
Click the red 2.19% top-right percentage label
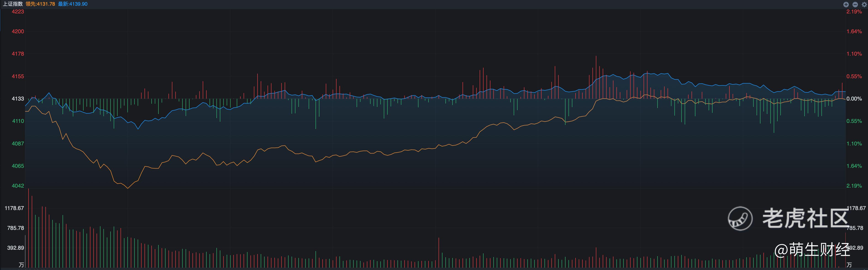[854, 12]
